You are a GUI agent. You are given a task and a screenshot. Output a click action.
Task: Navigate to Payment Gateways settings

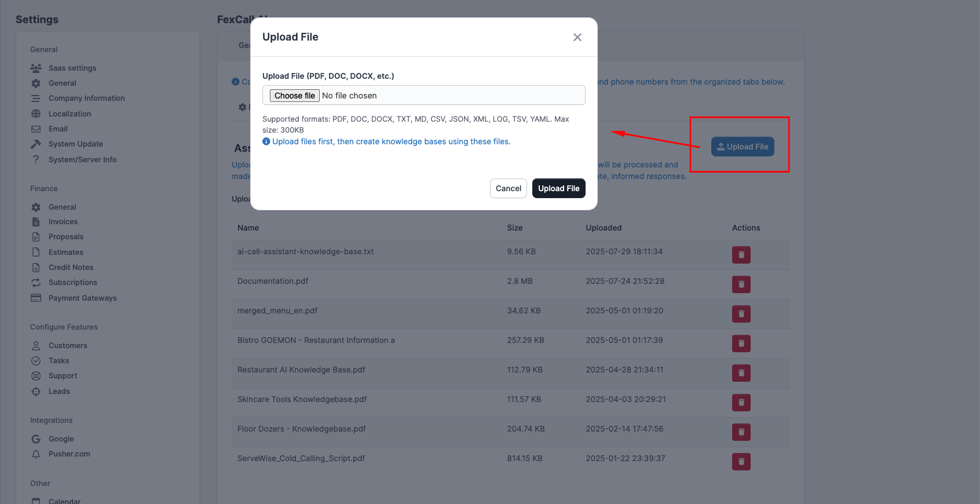(x=82, y=298)
